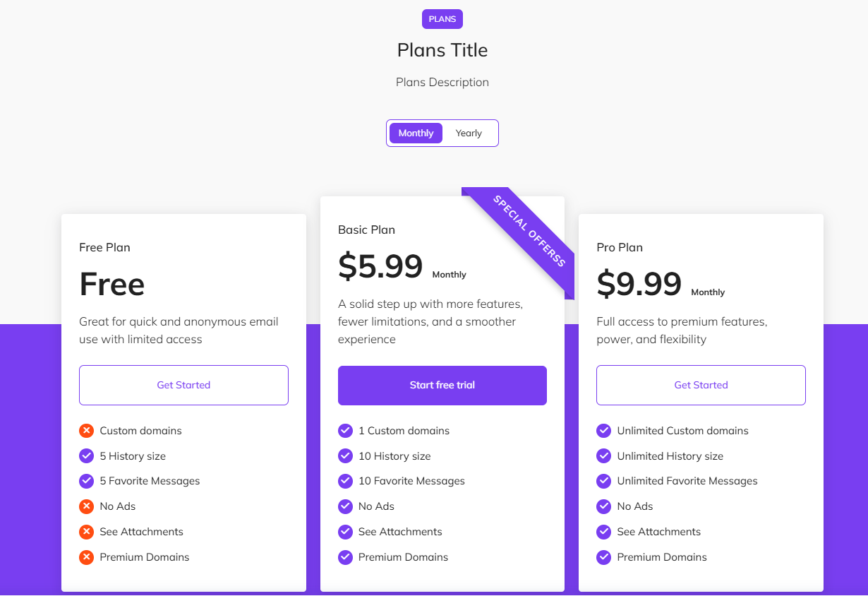Click the $9.99 Pro Plan price
The image size is (868, 596).
639,284
